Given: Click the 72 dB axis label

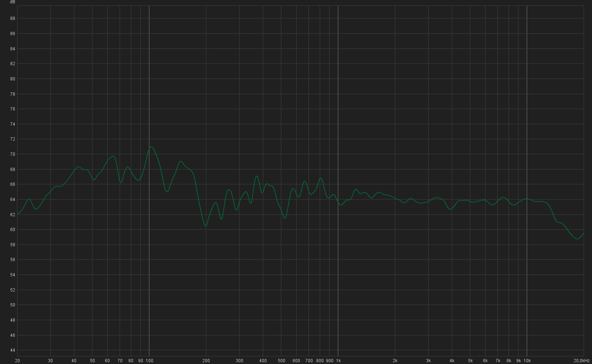Looking at the screenshot, I should (x=13, y=139).
